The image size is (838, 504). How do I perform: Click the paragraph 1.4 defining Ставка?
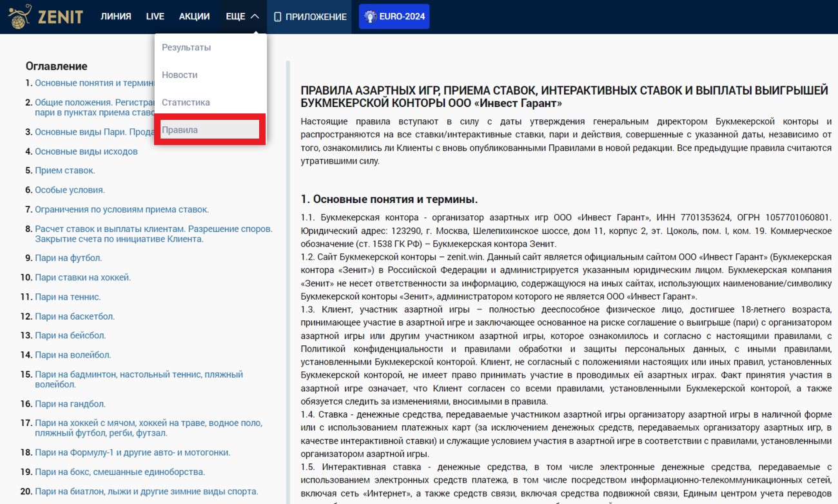pyautogui.click(x=566, y=434)
